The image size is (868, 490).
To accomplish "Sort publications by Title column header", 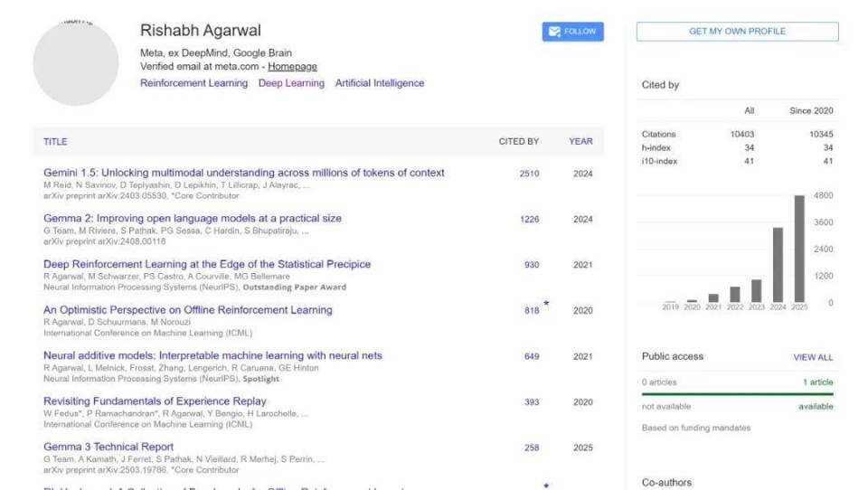I will [x=55, y=142].
